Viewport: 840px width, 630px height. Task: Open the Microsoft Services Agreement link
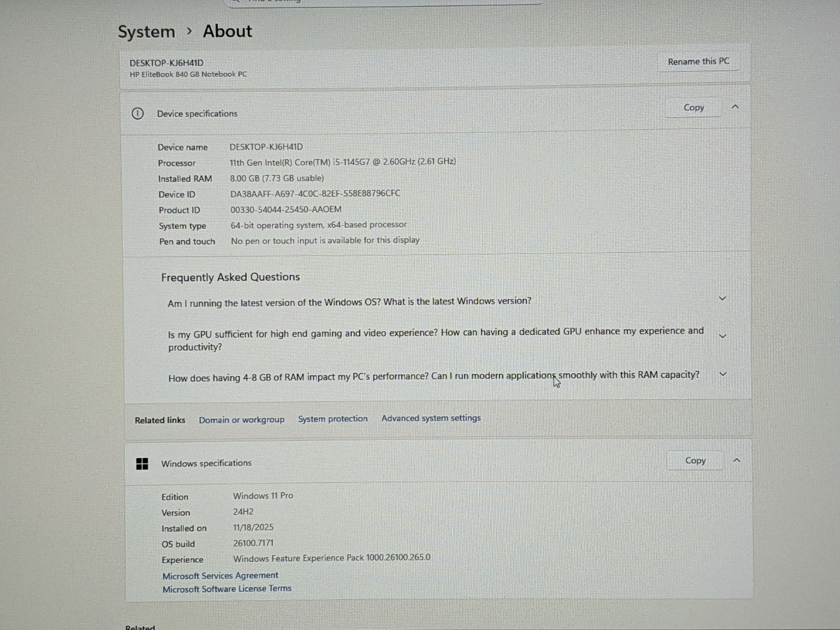220,575
